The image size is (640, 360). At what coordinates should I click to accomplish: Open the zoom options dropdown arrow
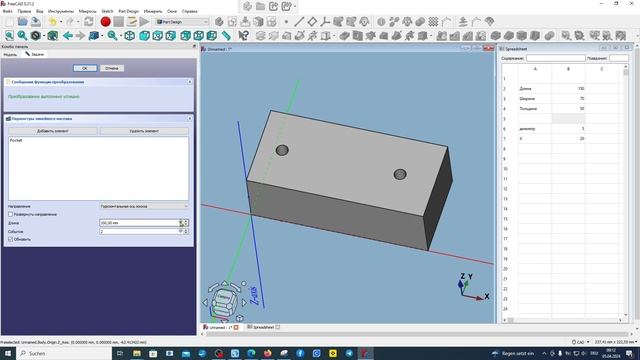point(120,36)
